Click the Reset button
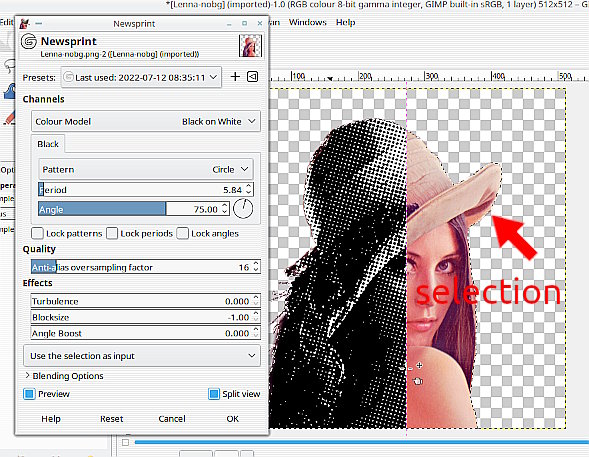Image resolution: width=589 pixels, height=457 pixels. [112, 419]
